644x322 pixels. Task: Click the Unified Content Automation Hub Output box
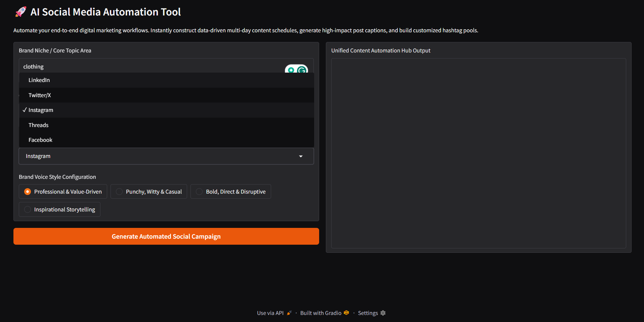(x=479, y=153)
